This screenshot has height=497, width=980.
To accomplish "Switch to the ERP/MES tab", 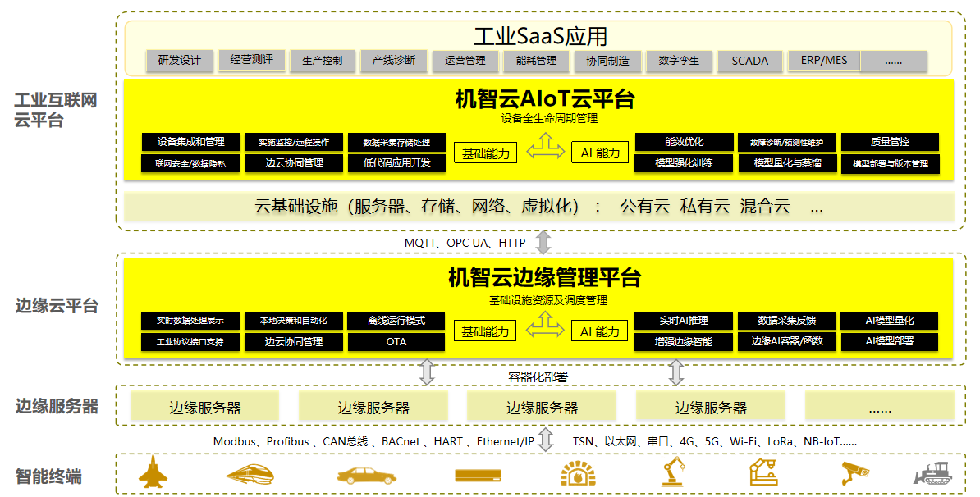I will pos(824,61).
